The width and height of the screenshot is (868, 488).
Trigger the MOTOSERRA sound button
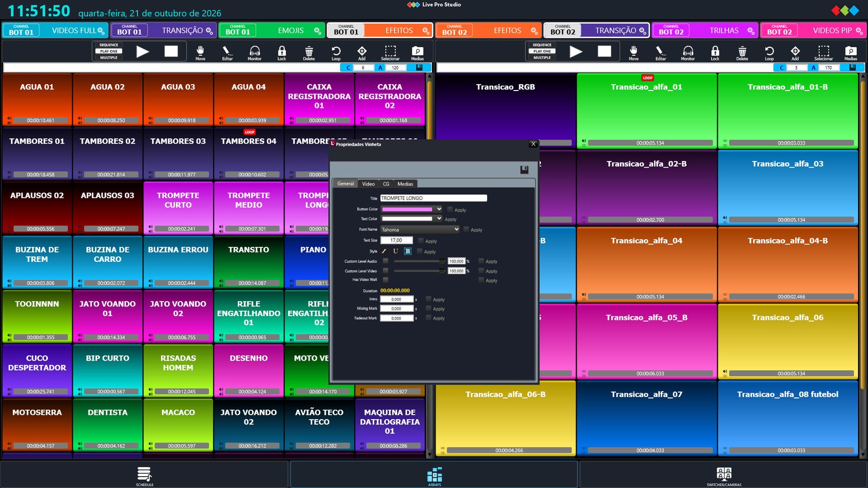tap(37, 425)
